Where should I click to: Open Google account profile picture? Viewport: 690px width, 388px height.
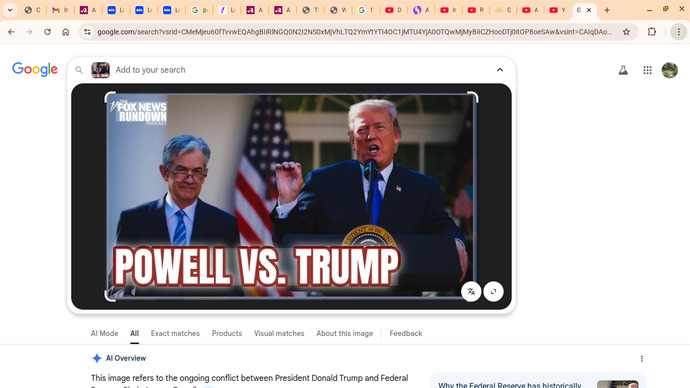pyautogui.click(x=670, y=70)
